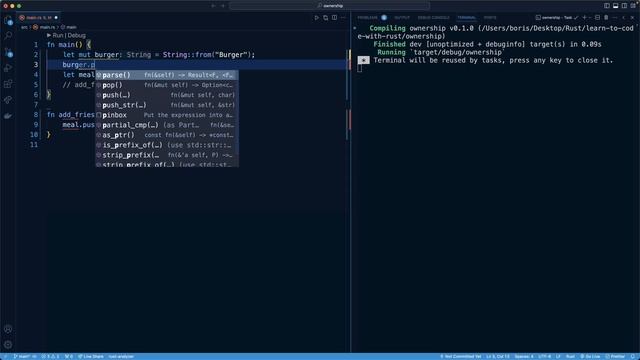Switch to the Debug Console tab

tap(433, 18)
